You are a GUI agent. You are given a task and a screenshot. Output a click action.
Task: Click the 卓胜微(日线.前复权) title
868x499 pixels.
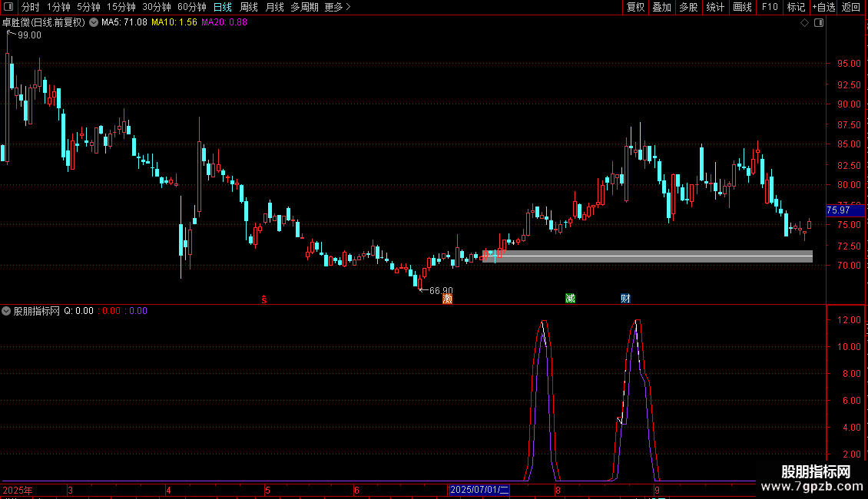[44, 22]
